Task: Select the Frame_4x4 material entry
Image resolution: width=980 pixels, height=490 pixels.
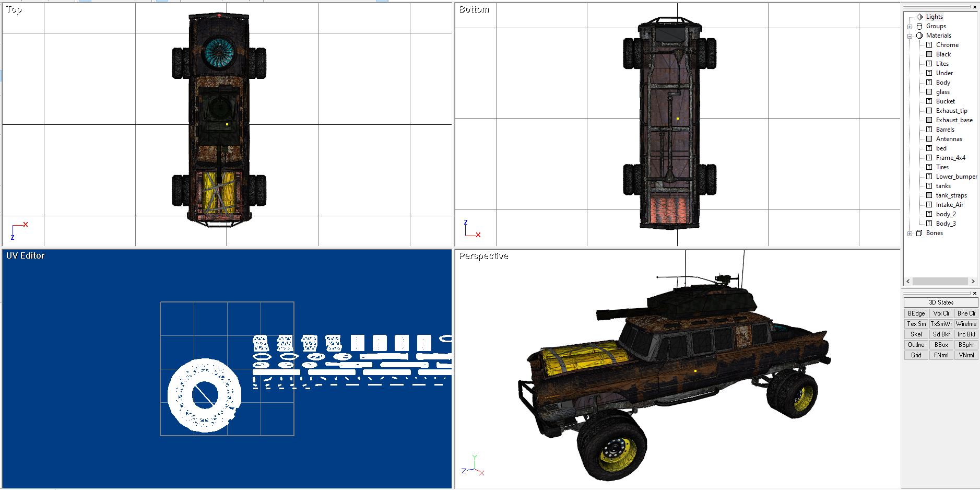Action: pyautogui.click(x=950, y=158)
